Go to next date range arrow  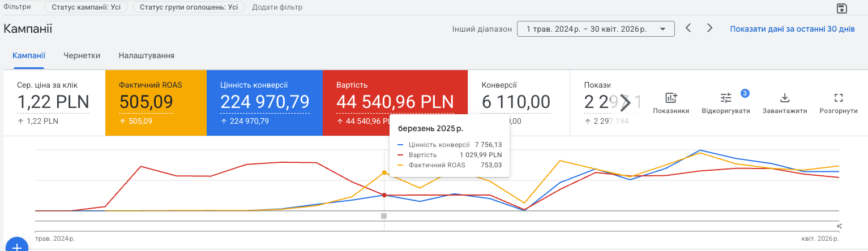(x=709, y=28)
